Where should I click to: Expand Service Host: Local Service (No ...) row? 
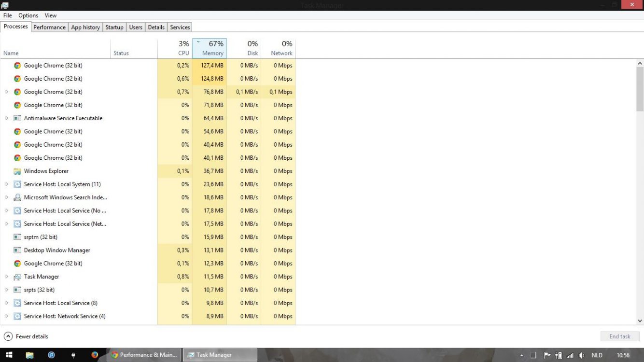point(7,210)
